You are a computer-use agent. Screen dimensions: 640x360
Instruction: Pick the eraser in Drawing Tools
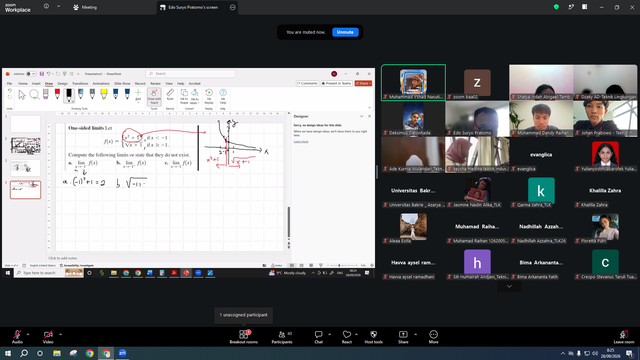[46, 95]
